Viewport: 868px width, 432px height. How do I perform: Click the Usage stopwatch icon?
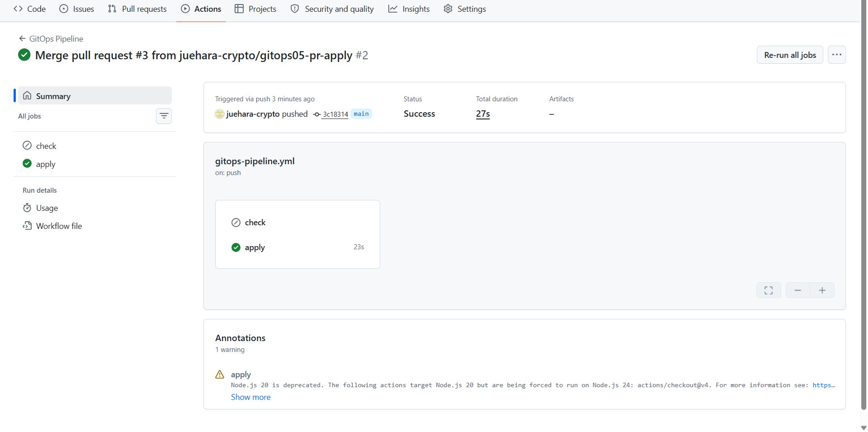point(27,208)
